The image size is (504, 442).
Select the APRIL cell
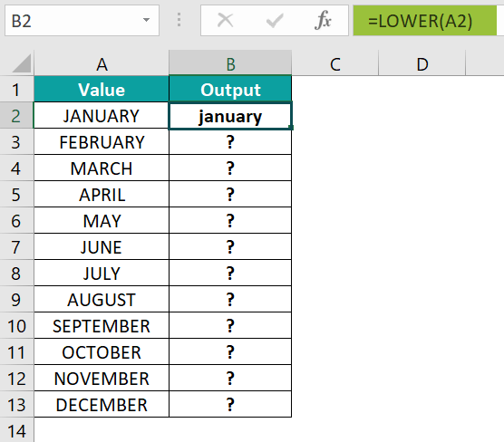point(102,195)
